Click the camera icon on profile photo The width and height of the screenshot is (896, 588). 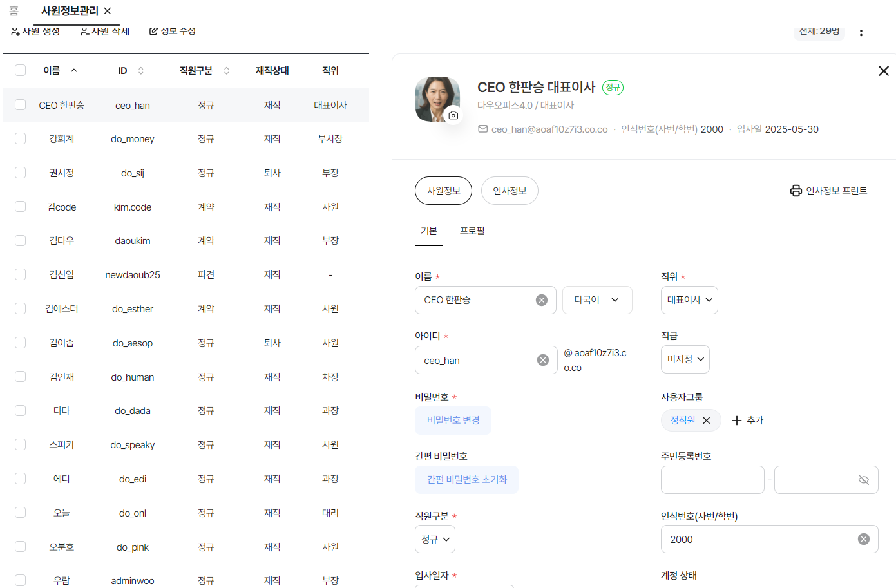coord(453,115)
